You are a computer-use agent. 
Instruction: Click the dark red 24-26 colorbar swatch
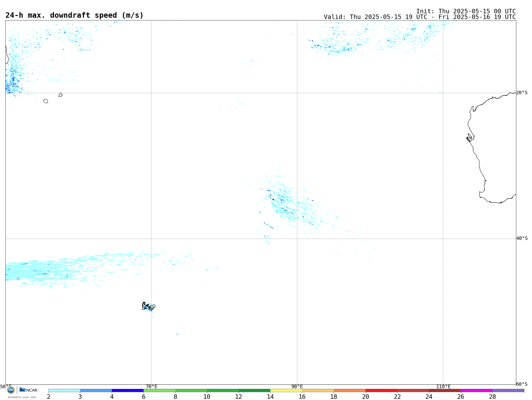[x=445, y=391]
